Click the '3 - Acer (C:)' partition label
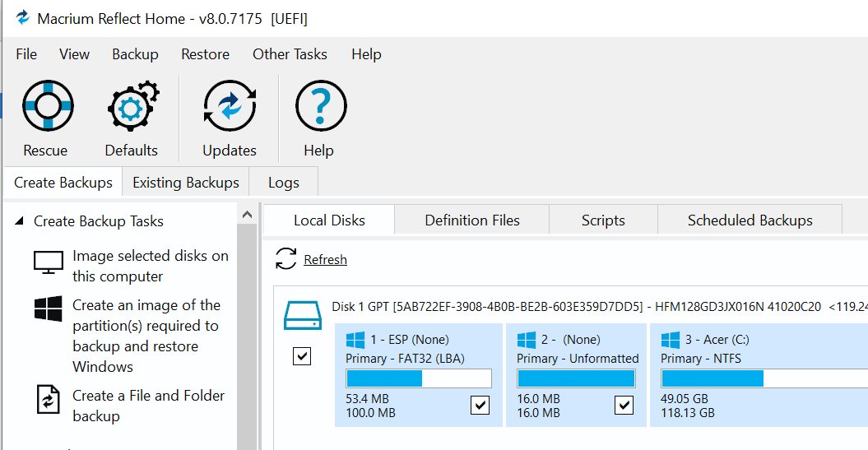The image size is (868, 450). pos(717,340)
